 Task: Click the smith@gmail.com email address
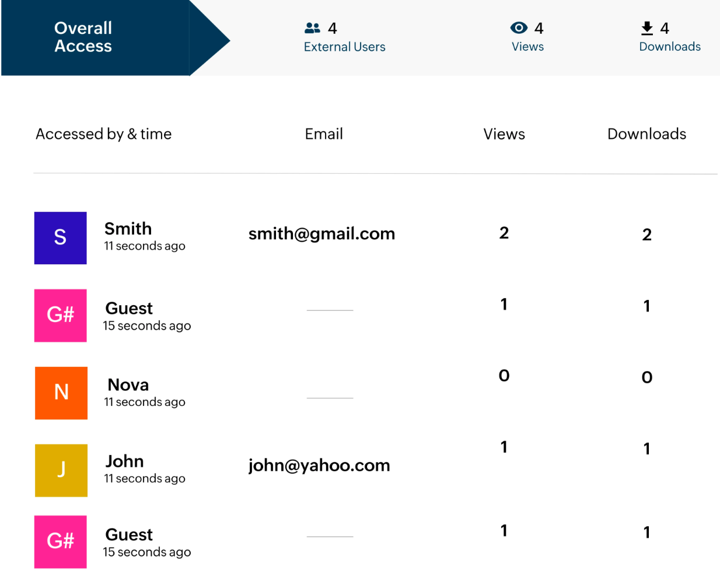point(321,234)
